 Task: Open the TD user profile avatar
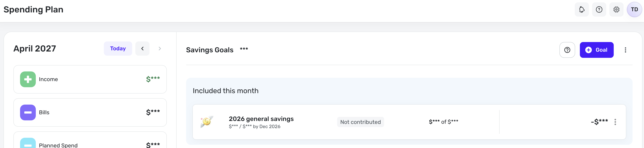point(634,9)
